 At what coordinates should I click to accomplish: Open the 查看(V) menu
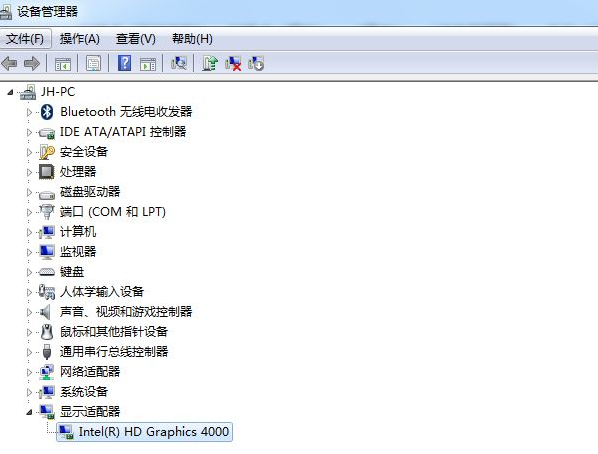click(136, 39)
